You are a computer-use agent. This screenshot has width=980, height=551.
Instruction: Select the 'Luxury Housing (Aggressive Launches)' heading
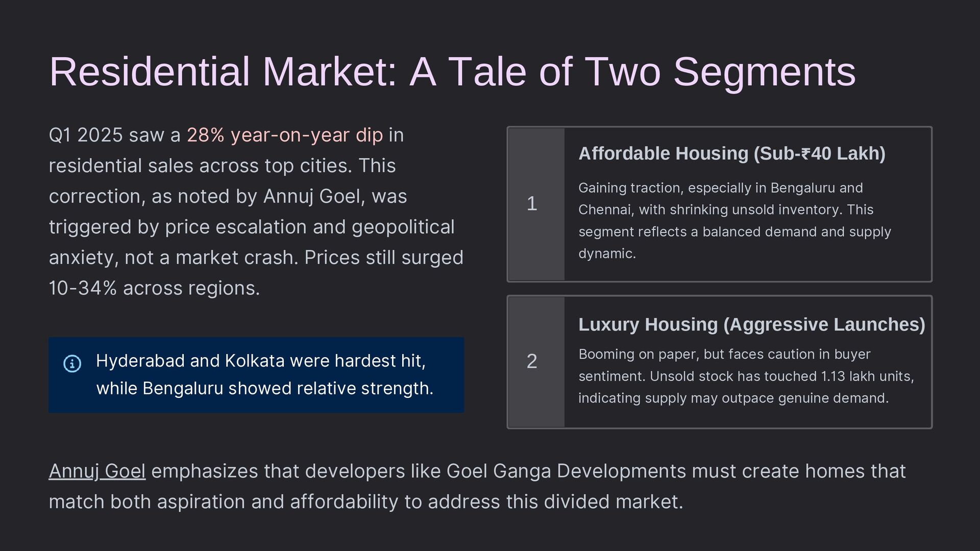point(751,324)
